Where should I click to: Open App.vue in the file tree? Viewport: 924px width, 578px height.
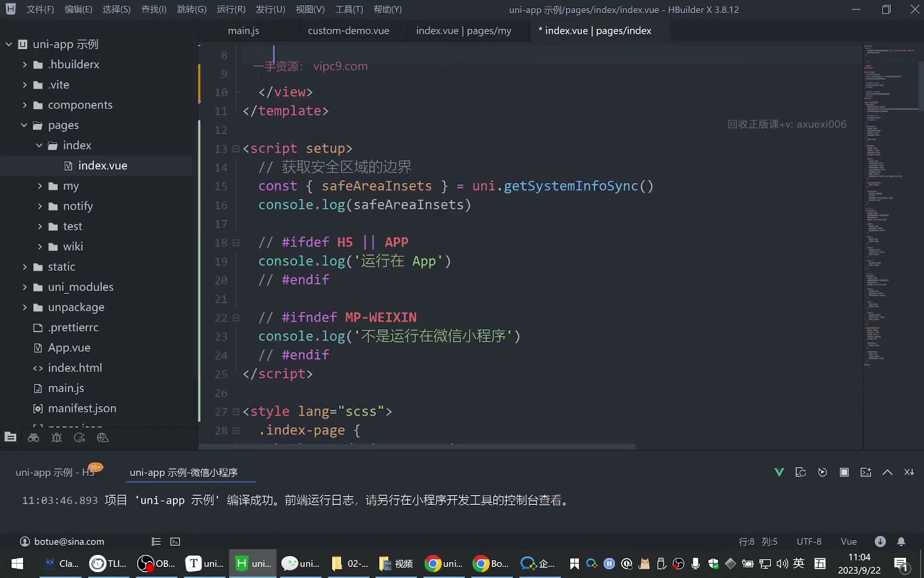coord(69,348)
